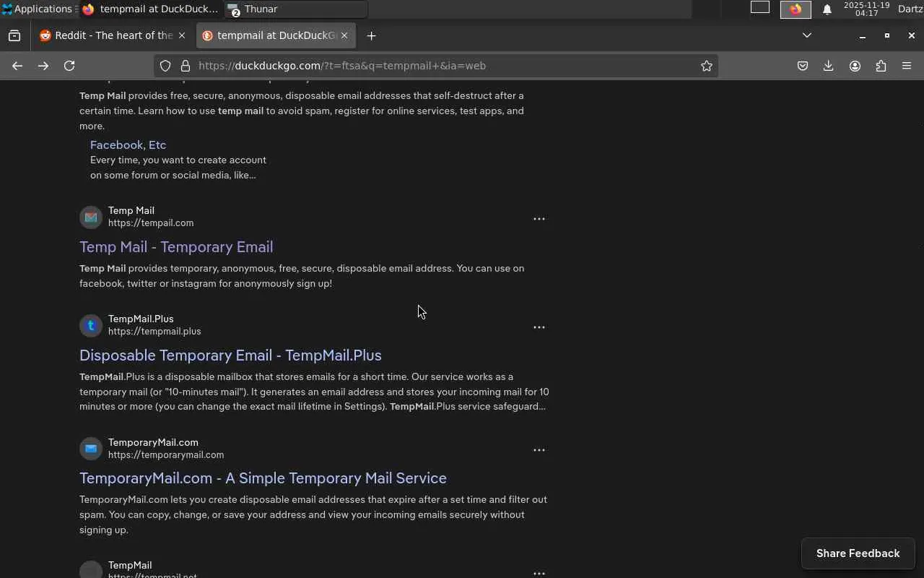Open the Applications menu in the top panel
This screenshot has width=924, height=578.
38,9
